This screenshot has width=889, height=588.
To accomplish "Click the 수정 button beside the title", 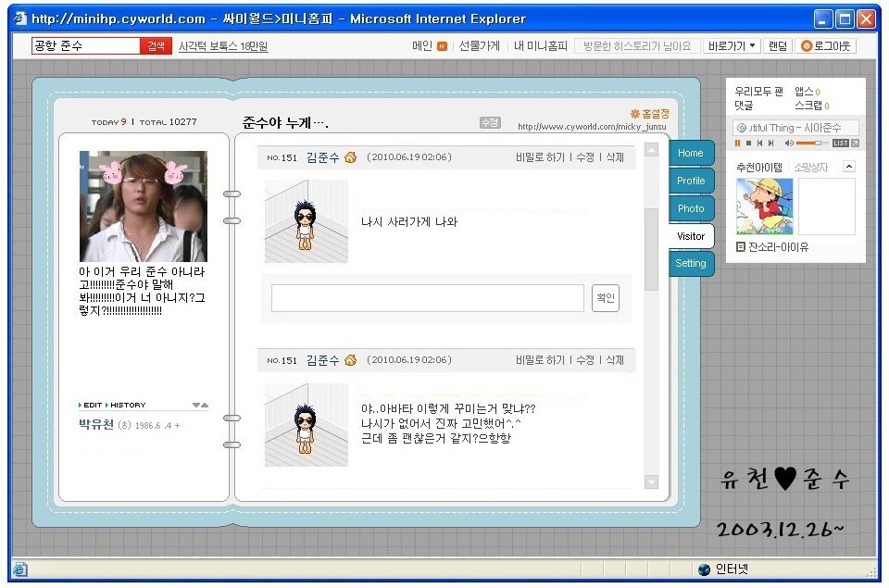I will [490, 122].
